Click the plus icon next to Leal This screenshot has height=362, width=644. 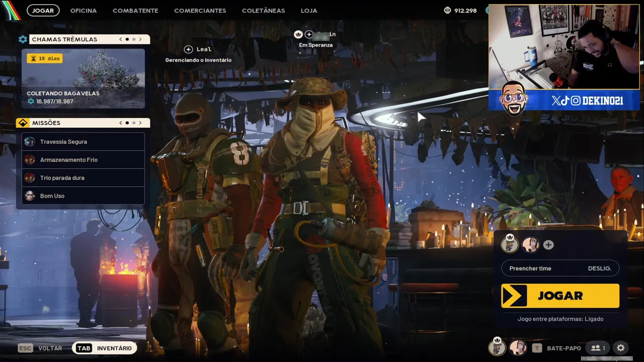[188, 49]
